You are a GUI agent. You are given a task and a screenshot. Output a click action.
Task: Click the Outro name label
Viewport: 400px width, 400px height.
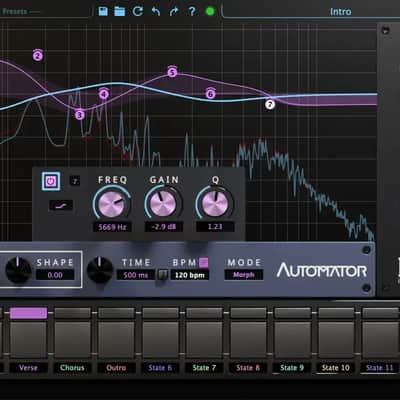point(116,368)
